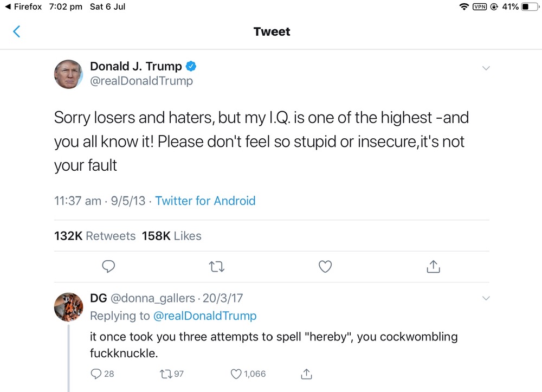Retweet DG's reply with 97 retweets

coord(165,374)
